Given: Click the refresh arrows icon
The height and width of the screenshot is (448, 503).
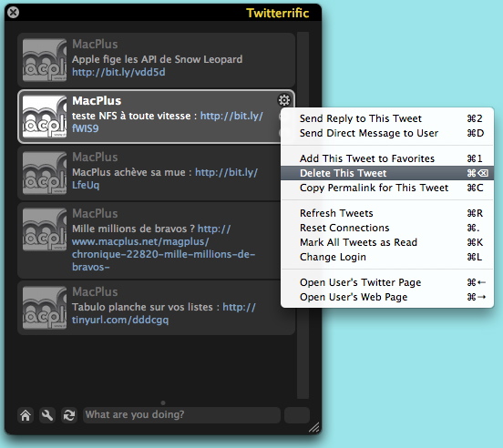Looking at the screenshot, I should [x=69, y=415].
